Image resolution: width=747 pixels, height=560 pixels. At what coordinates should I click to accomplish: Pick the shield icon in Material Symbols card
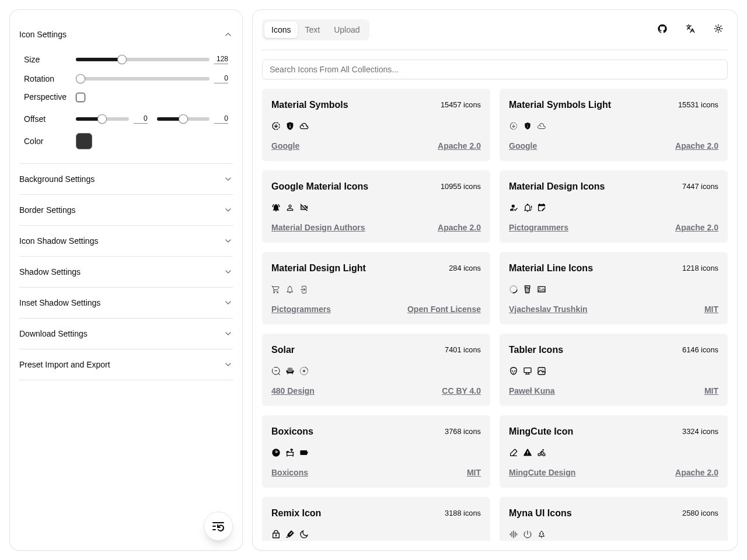[290, 126]
